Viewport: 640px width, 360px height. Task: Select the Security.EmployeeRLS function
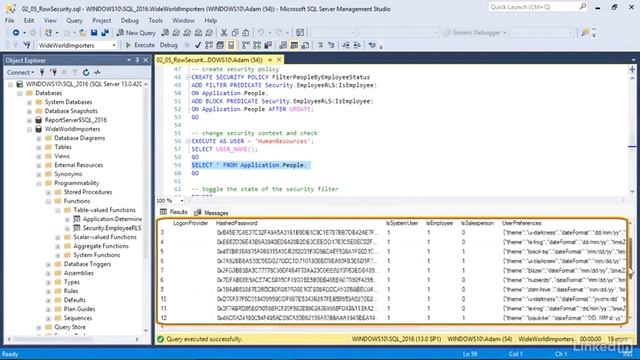pyautogui.click(x=112, y=228)
